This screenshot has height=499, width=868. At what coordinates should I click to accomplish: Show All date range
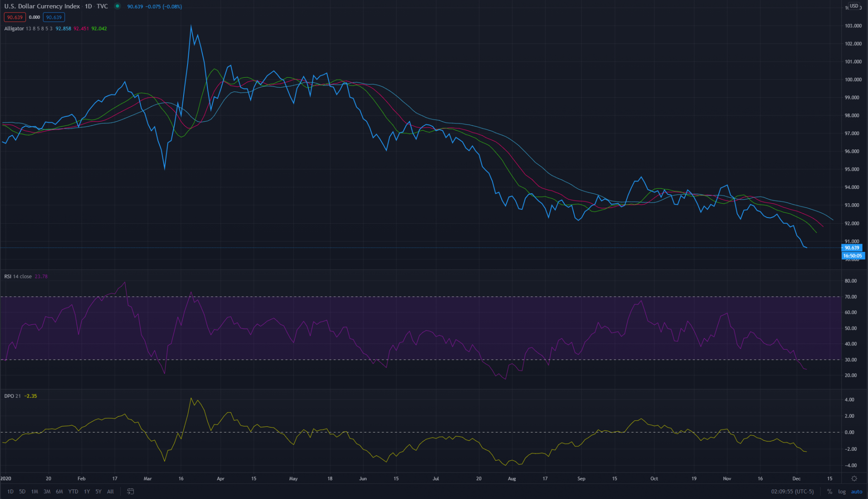click(x=110, y=491)
